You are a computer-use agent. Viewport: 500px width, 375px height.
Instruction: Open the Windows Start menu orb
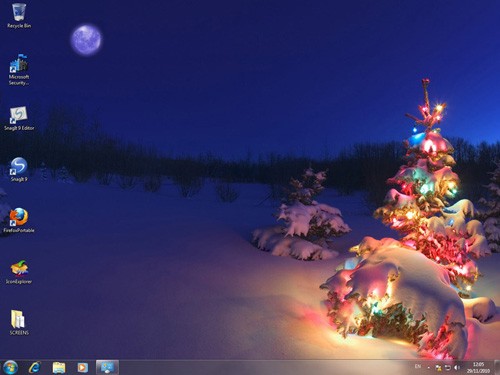pyautogui.click(x=10, y=367)
